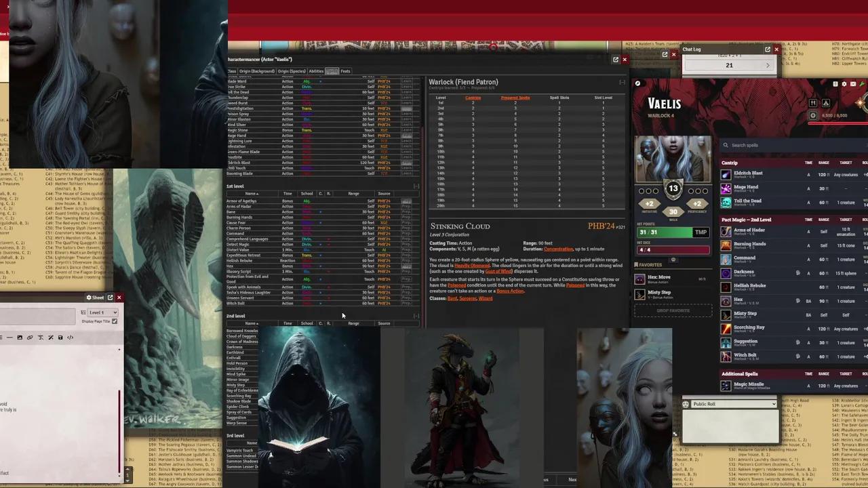This screenshot has width=868, height=488.
Task: Click the Misty Step favorite icon
Action: tap(639, 293)
